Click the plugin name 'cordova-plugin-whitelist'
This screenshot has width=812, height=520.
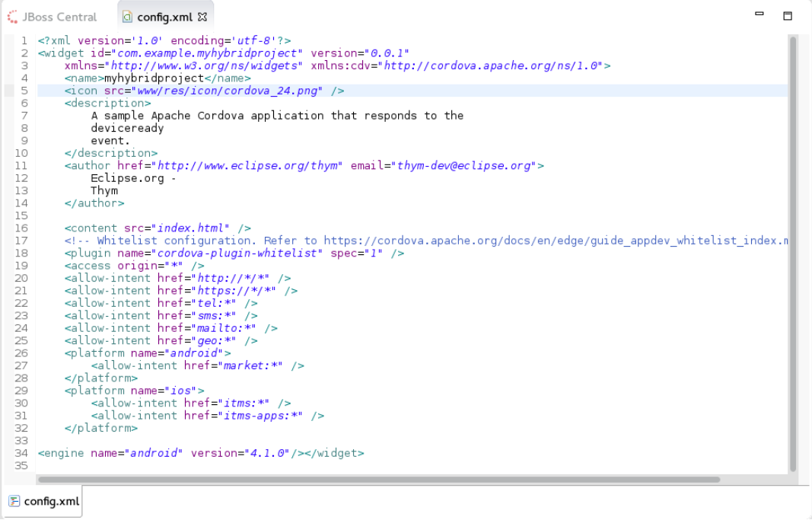tap(237, 254)
